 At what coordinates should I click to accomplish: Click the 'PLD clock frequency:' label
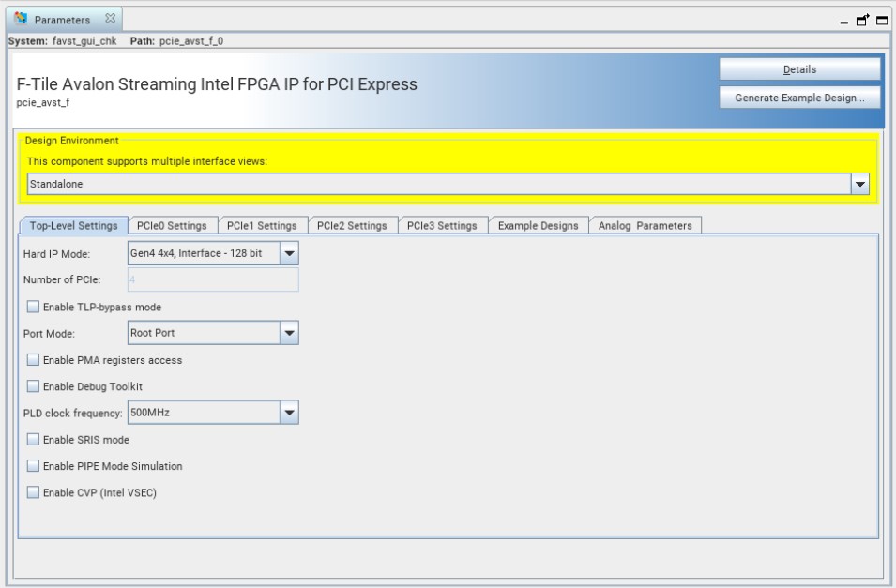(x=72, y=413)
